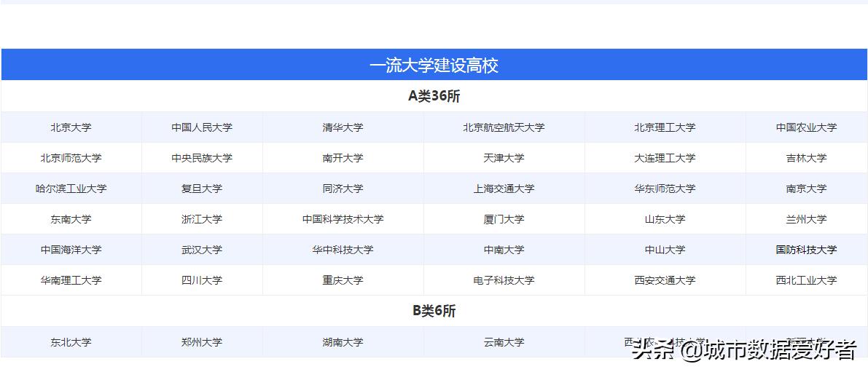Click the 中国人民大学 cell
The width and height of the screenshot is (868, 372).
click(x=202, y=127)
